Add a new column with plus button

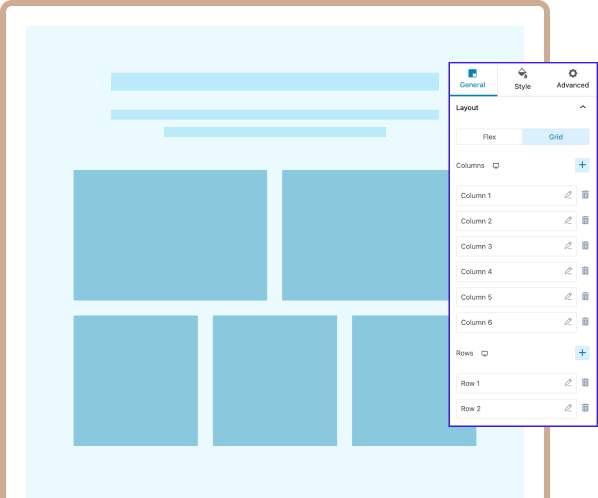(582, 165)
